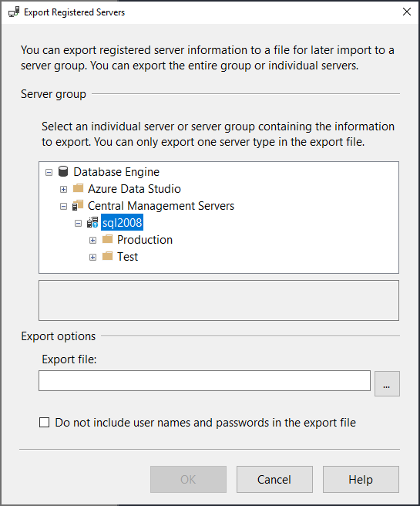Image resolution: width=420 pixels, height=506 pixels.
Task: Click the Export Registered Servers title icon
Action: click(x=14, y=12)
